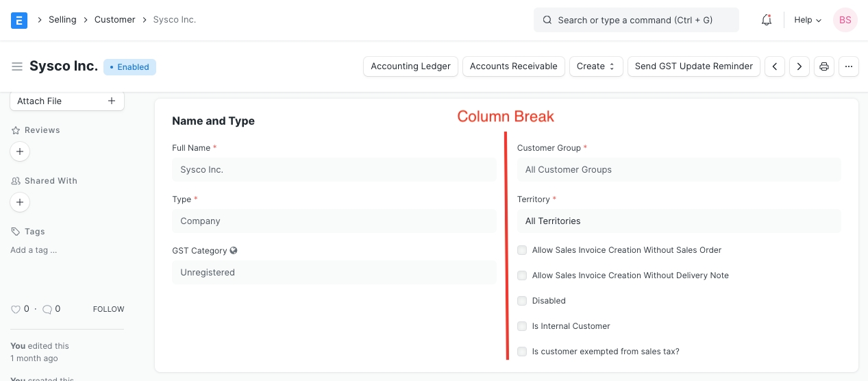
Task: Expand the Create dropdown button
Action: click(596, 66)
